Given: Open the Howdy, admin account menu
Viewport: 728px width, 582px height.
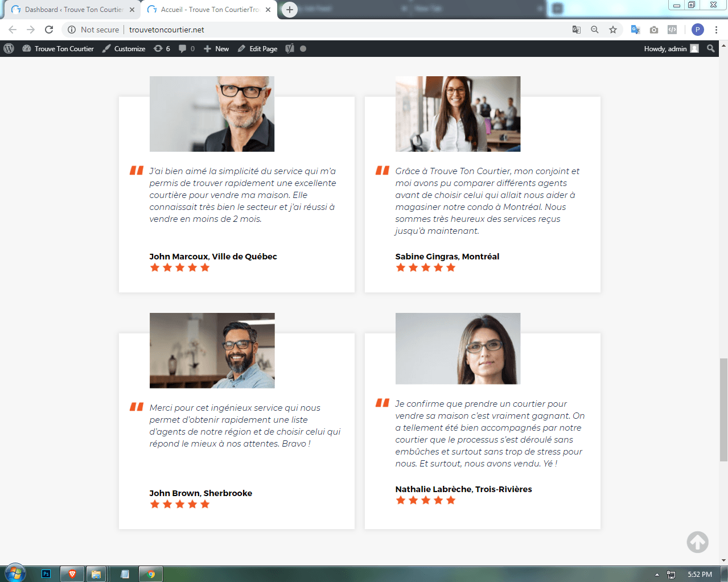Looking at the screenshot, I should coord(671,48).
